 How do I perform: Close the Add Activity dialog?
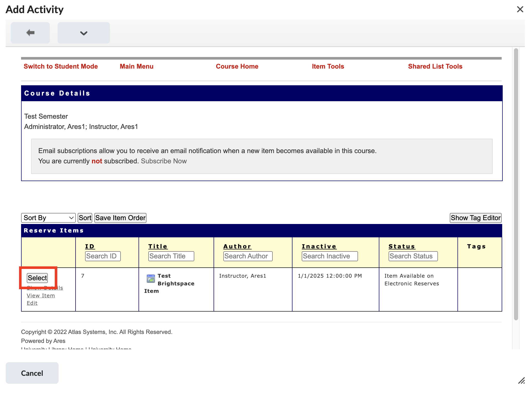(x=520, y=10)
